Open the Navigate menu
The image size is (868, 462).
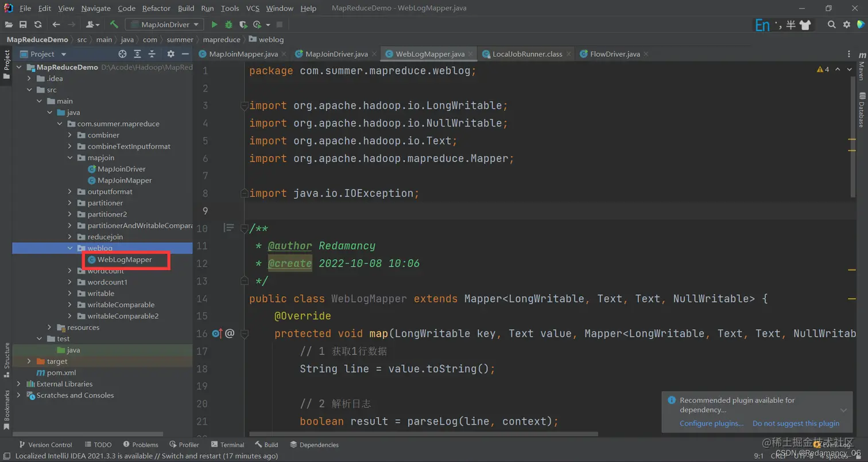pyautogui.click(x=96, y=8)
